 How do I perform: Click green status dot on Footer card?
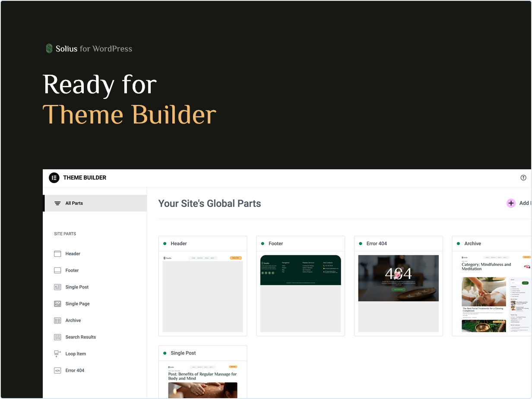(263, 244)
